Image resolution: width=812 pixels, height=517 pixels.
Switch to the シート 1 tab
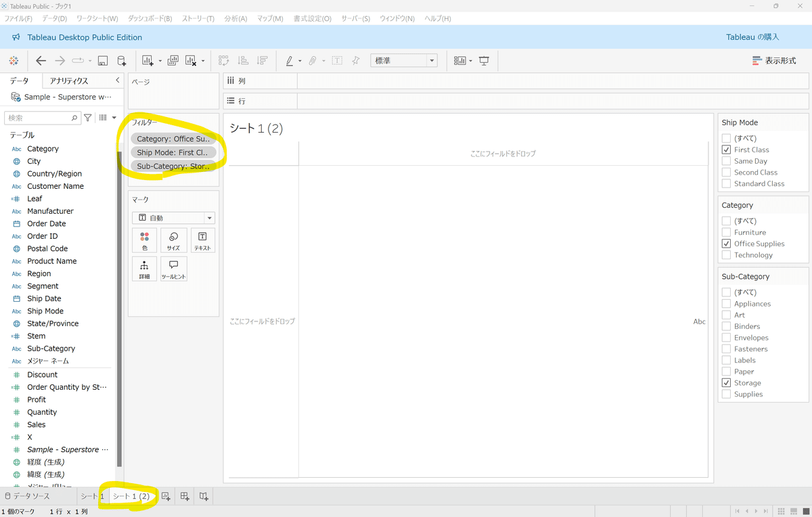[x=93, y=496]
